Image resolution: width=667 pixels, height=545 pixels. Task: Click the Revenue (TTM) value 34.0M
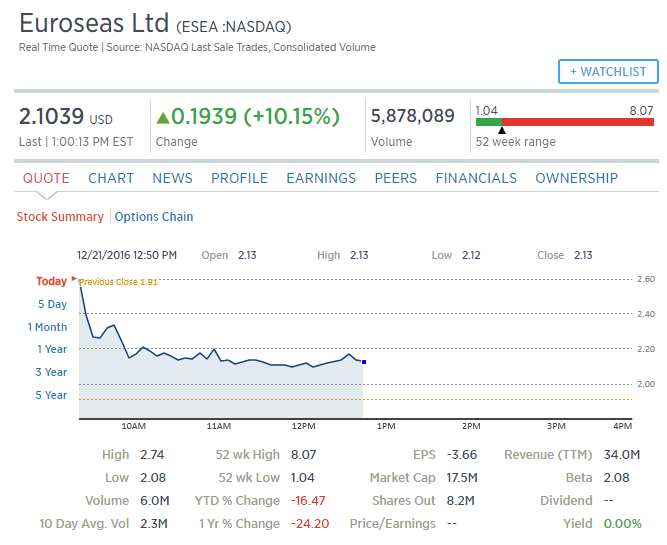coord(622,455)
